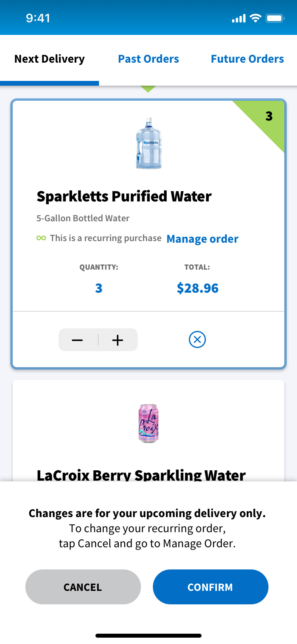Tap the home indicator bar
The height and width of the screenshot is (644, 297).
pyautogui.click(x=148, y=636)
